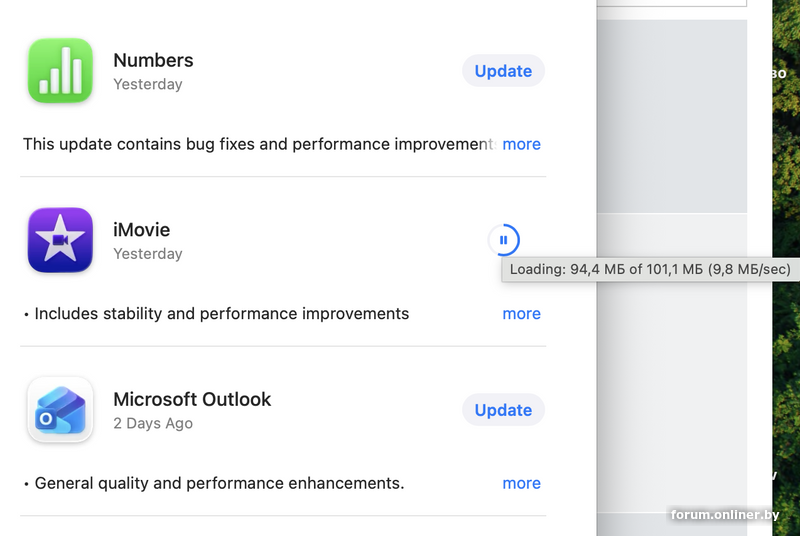The height and width of the screenshot is (536, 800).
Task: Open the Numbers app title
Action: [x=153, y=60]
